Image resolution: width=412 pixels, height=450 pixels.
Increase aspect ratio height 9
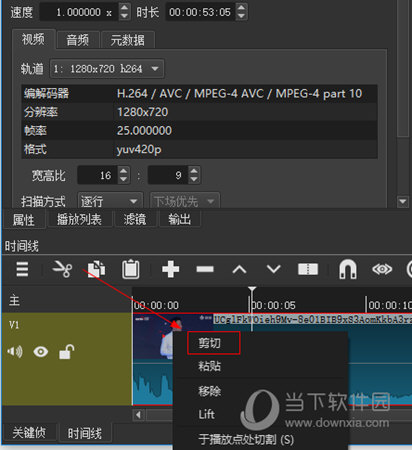click(194, 171)
